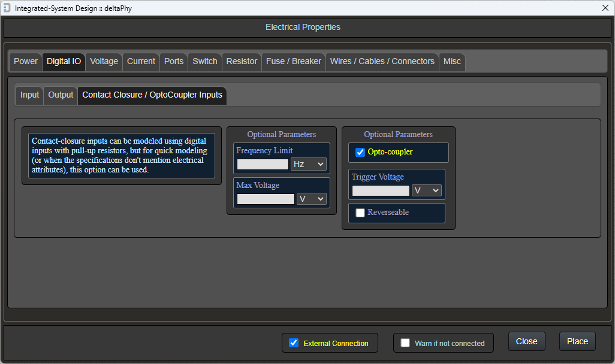Uncheck the Opto-coupler checkbox
This screenshot has height=364, width=615.
click(360, 152)
